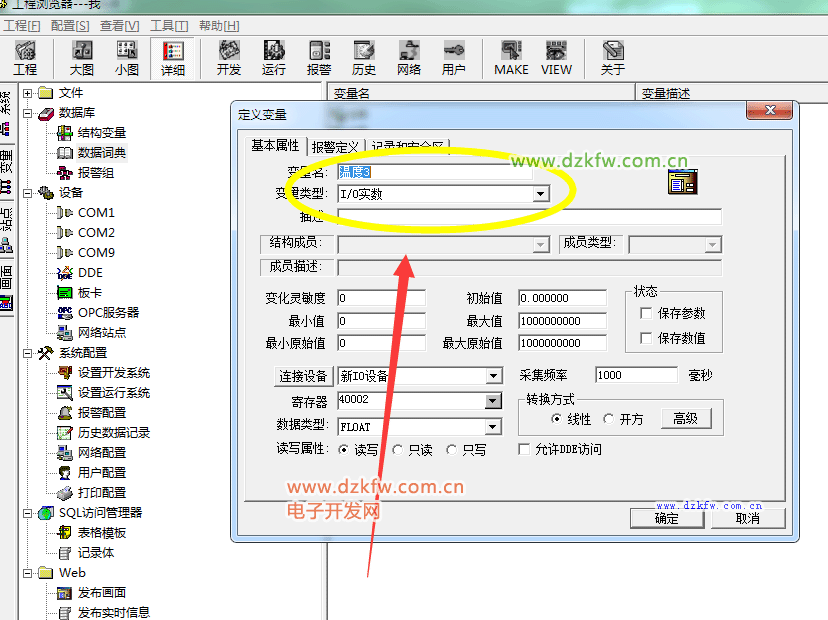
Task: Switch to the 报警定义 tab
Action: pos(335,146)
